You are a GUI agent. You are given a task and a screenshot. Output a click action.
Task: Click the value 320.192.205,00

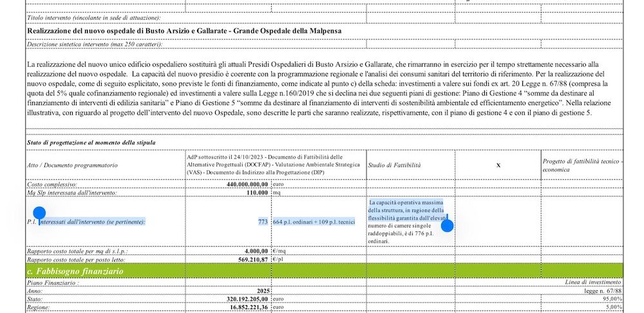pos(247,299)
